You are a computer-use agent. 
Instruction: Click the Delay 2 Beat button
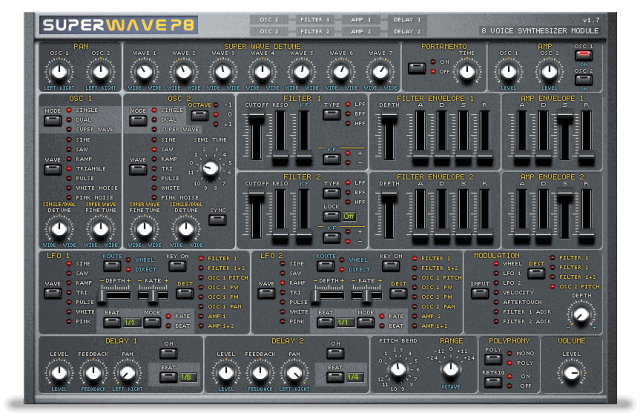point(335,376)
